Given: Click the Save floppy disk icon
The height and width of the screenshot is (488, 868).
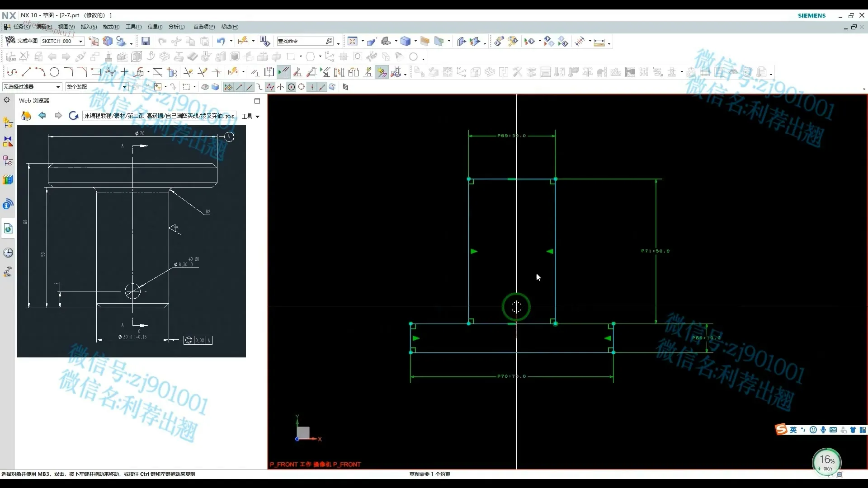Looking at the screenshot, I should point(146,42).
